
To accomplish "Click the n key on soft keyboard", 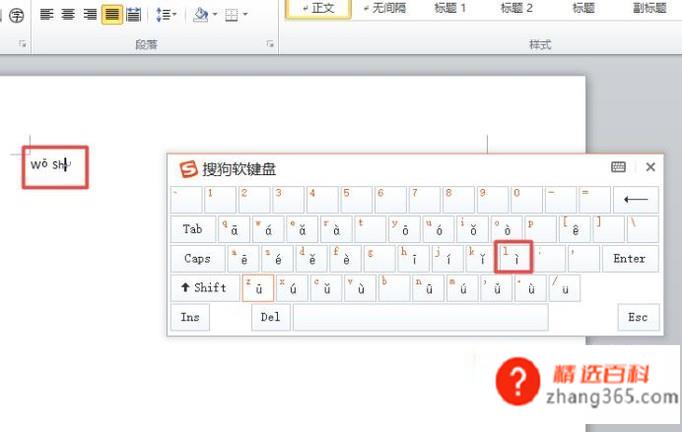I will coord(428,288).
